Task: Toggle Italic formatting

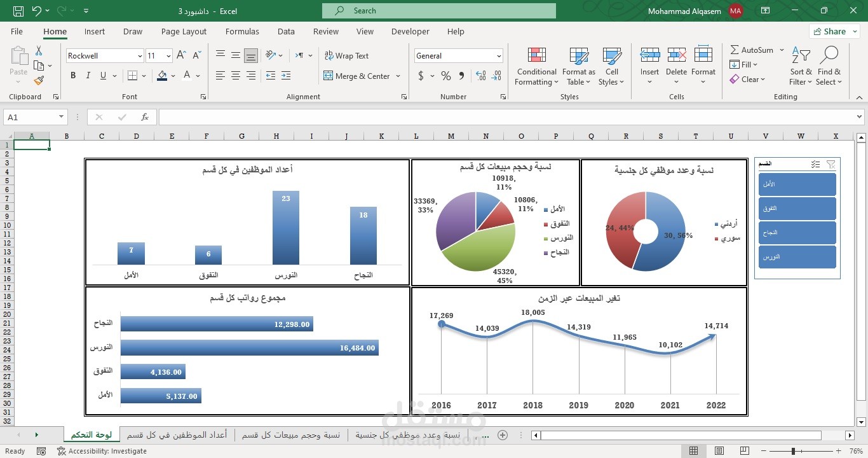Action: 88,76
